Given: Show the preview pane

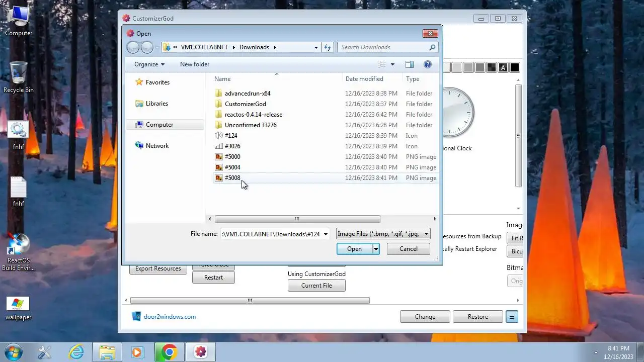Looking at the screenshot, I should pos(410,64).
